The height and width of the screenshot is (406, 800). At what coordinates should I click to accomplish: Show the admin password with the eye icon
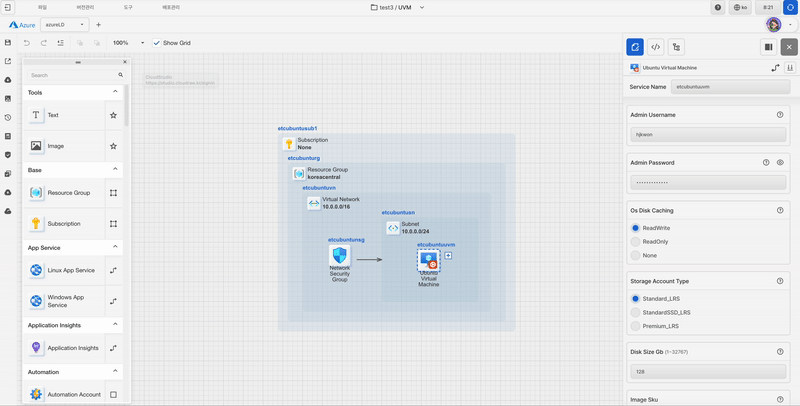[780, 163]
